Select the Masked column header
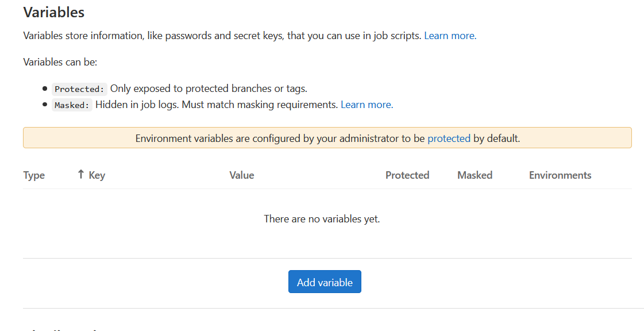Image resolution: width=644 pixels, height=331 pixels. point(475,175)
